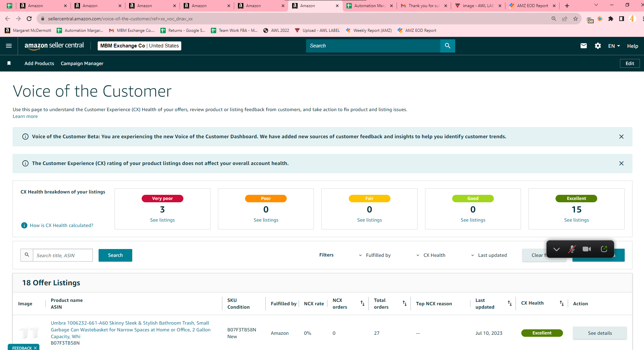Go forward in browser history
The height and width of the screenshot is (350, 644).
coord(18,19)
